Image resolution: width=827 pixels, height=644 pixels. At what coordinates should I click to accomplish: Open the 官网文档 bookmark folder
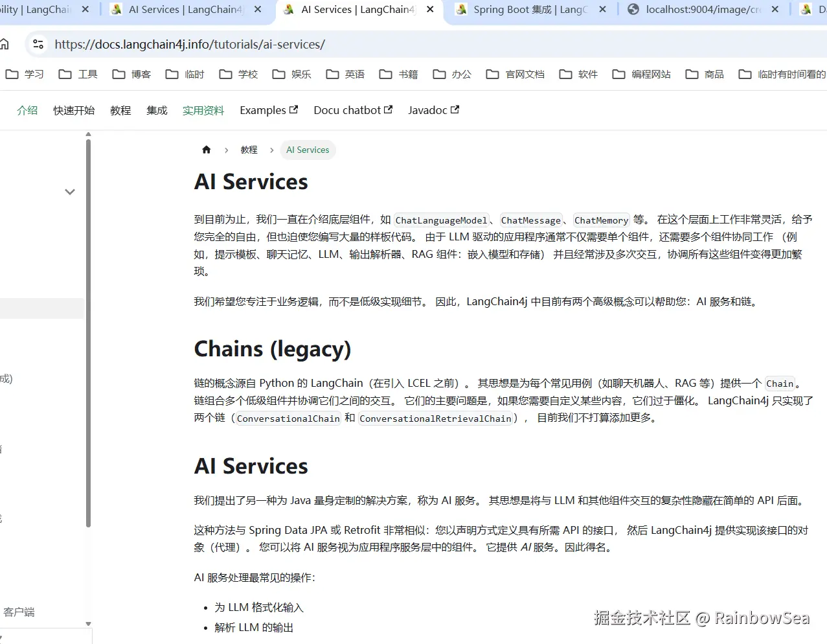pyautogui.click(x=515, y=75)
